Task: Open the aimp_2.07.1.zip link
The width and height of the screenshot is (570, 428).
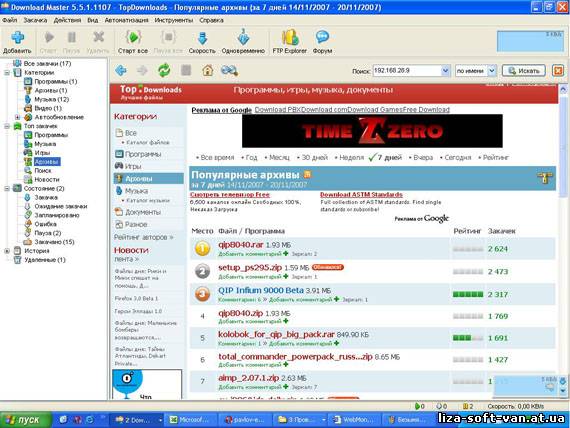Action: click(x=248, y=378)
